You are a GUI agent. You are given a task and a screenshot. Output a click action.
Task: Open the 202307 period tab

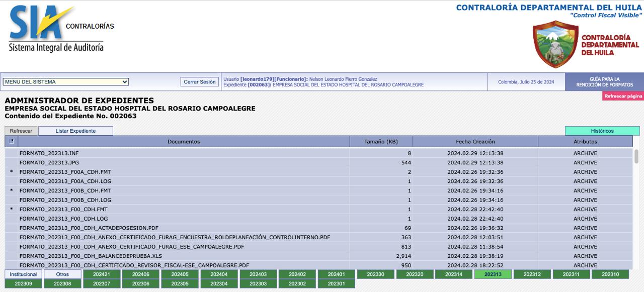102,284
